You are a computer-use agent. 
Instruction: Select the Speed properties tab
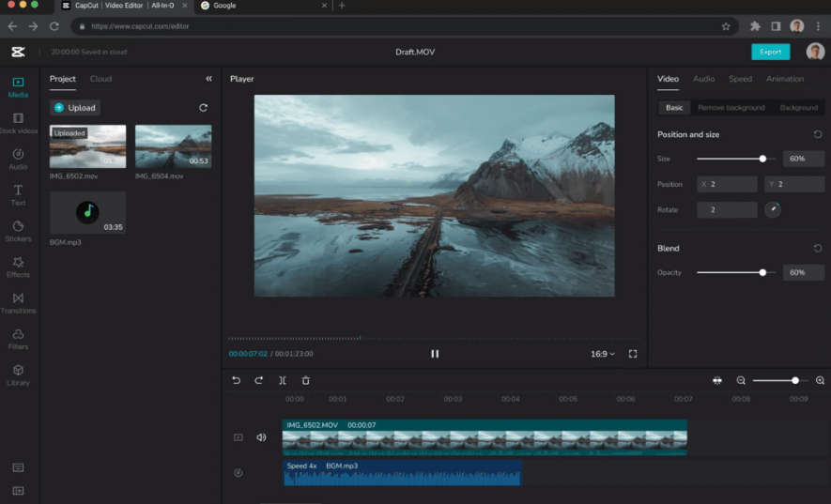740,79
